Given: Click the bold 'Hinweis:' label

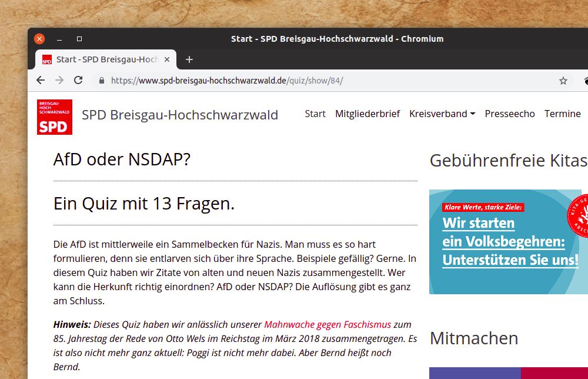Looking at the screenshot, I should pyautogui.click(x=72, y=325).
